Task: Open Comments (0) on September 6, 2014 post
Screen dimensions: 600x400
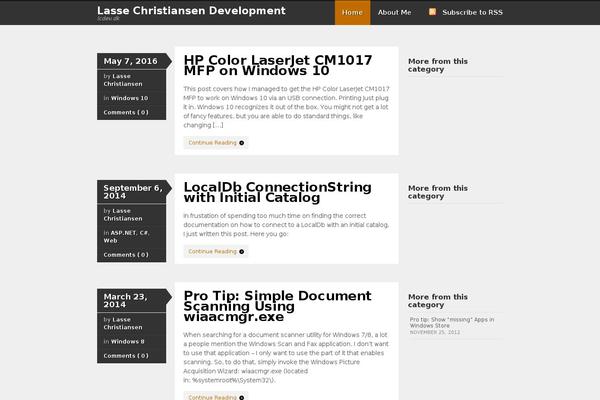Action: 126,255
